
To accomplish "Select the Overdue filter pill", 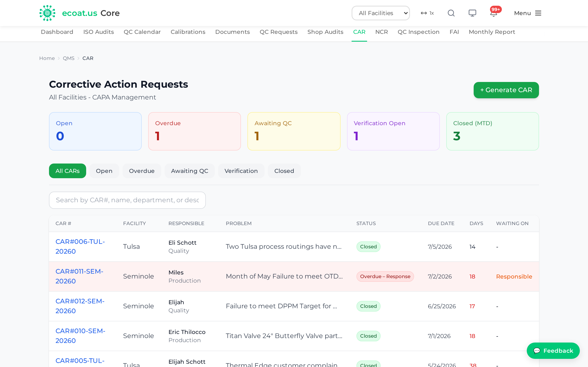I will click(142, 171).
